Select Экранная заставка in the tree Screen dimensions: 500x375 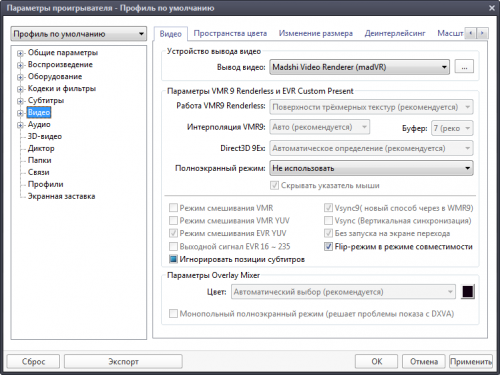[x=61, y=196]
